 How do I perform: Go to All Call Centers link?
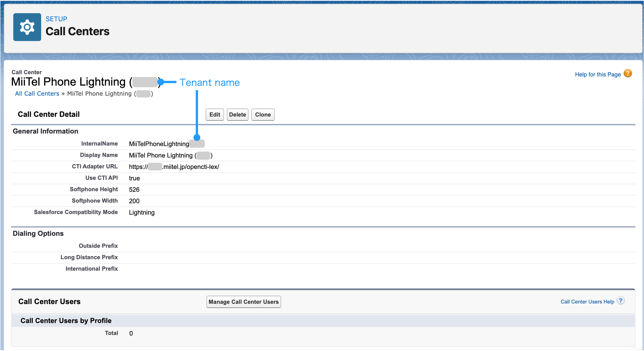tap(37, 94)
